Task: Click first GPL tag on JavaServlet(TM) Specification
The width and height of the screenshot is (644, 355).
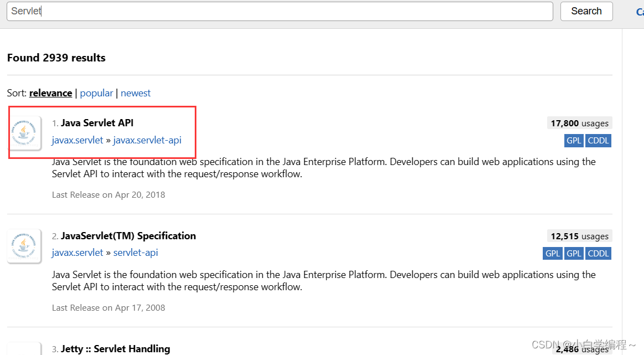Action: pyautogui.click(x=552, y=254)
